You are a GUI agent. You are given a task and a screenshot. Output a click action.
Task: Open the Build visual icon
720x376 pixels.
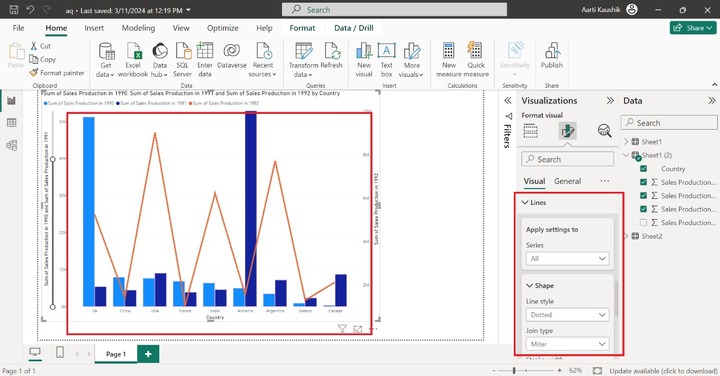click(x=530, y=131)
